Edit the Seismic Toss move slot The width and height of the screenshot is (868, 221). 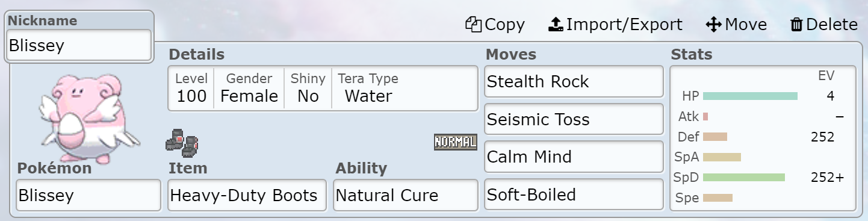(574, 119)
